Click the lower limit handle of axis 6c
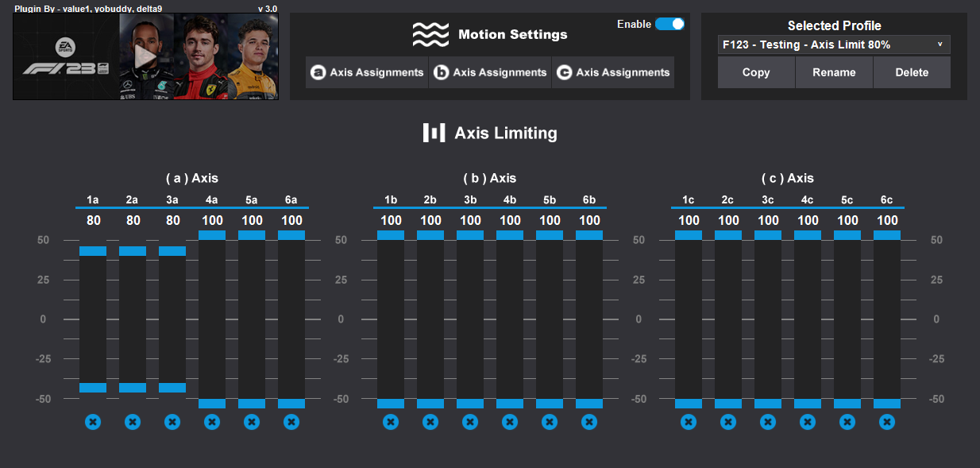 coord(887,404)
